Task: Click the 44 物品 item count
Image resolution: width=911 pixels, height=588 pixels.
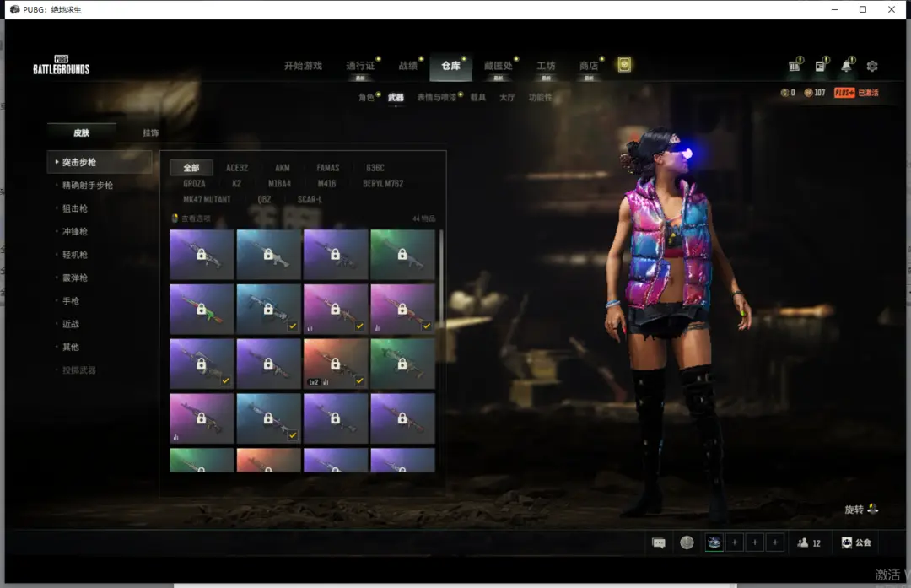Action: pyautogui.click(x=423, y=218)
